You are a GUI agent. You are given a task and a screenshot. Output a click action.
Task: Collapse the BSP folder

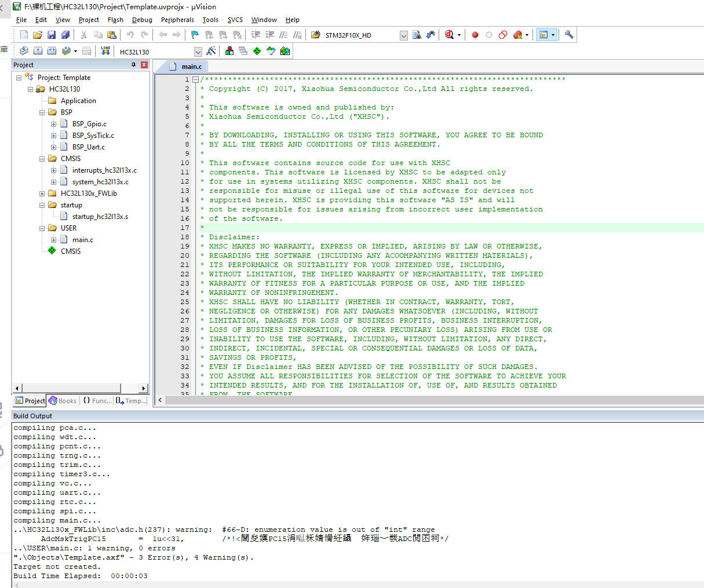point(42,112)
